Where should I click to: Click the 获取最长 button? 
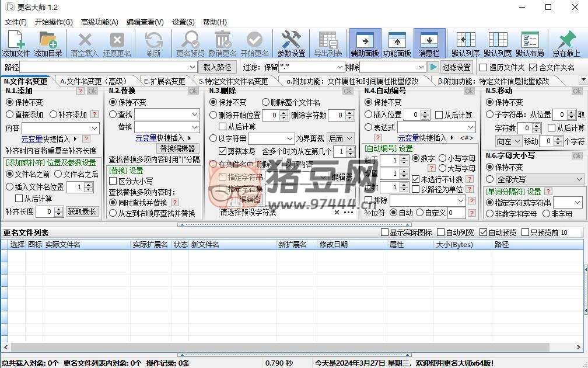coord(82,211)
